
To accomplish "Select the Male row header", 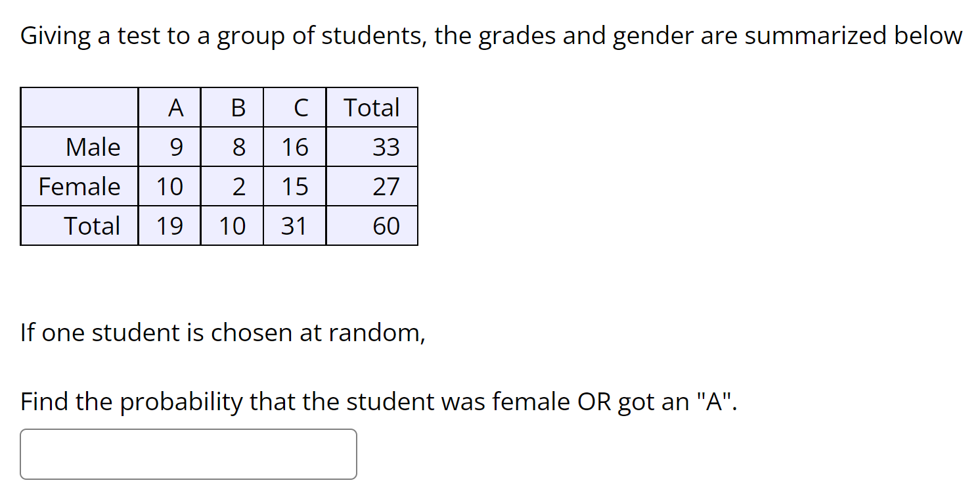I will [94, 147].
